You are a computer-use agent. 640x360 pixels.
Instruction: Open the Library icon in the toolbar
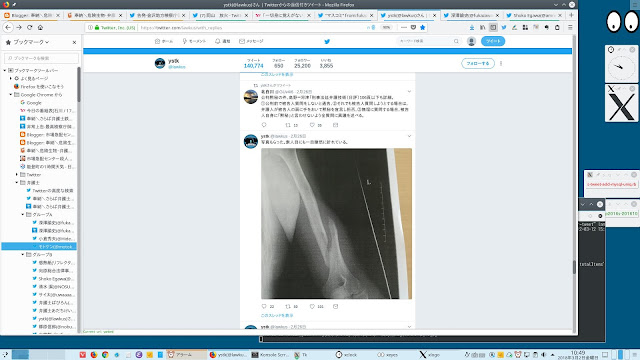coord(482,27)
